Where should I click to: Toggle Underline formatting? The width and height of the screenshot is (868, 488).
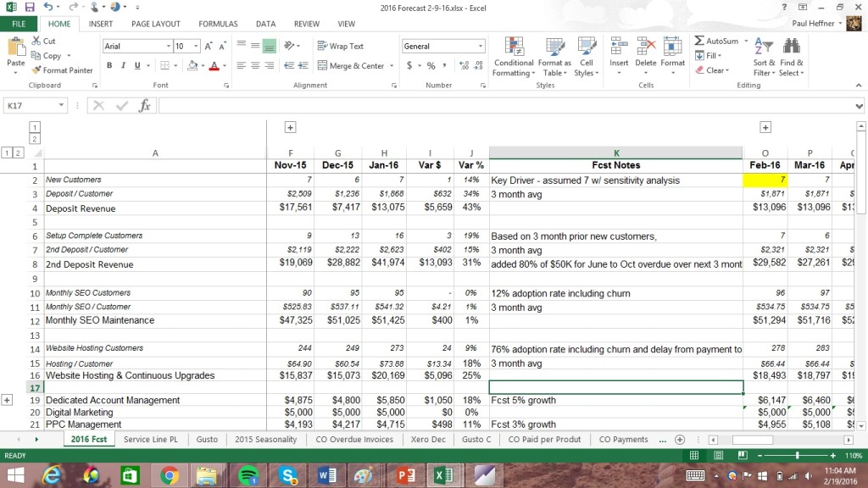(137, 65)
